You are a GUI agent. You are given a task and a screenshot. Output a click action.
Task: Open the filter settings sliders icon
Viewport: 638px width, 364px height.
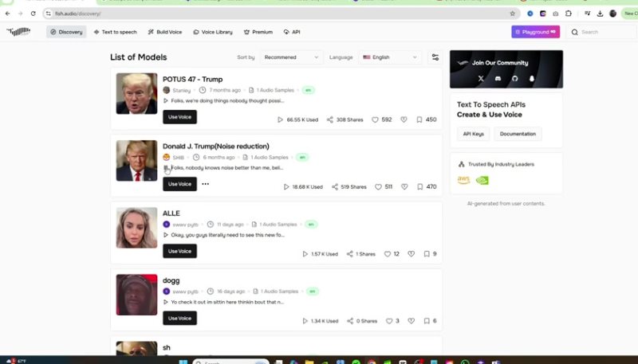click(x=435, y=57)
